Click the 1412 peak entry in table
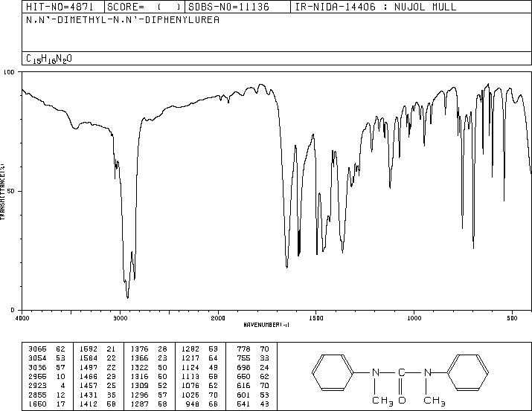 pos(97,404)
